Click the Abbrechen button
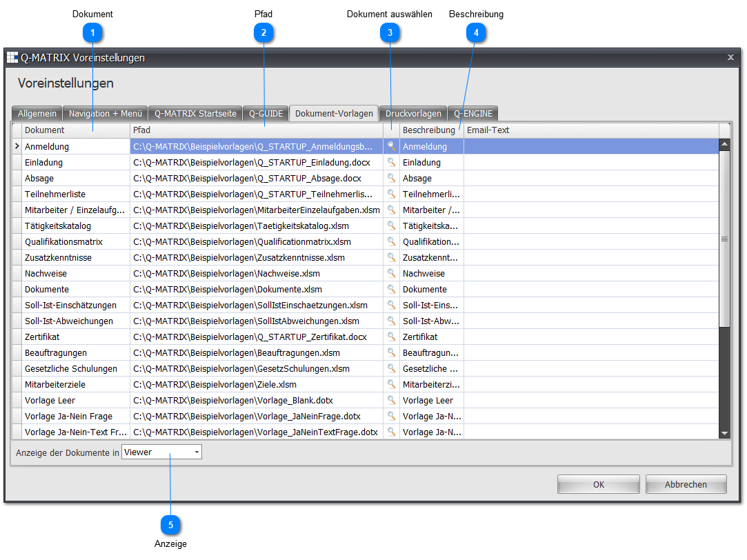Viewport: 747px width, 560px height. click(x=686, y=484)
